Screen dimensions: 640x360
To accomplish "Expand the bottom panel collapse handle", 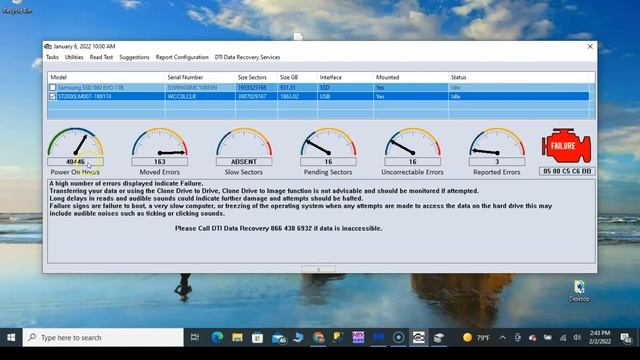I will pos(318,269).
